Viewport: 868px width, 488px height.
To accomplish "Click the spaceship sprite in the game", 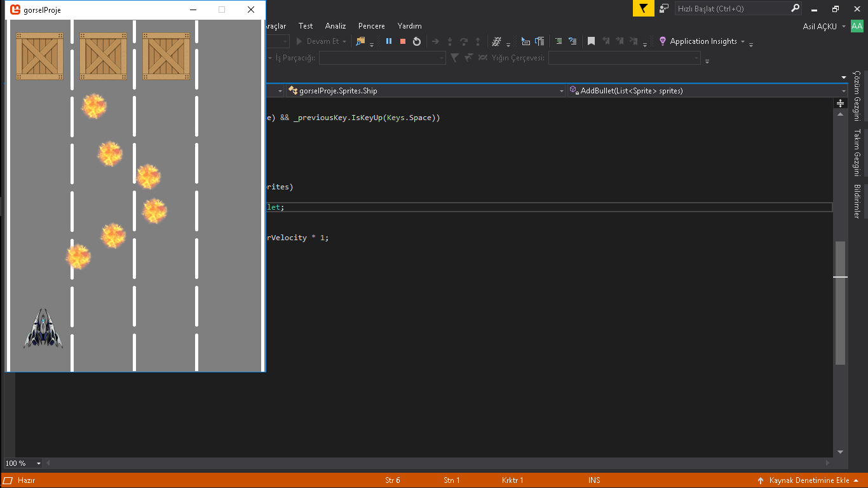I will click(43, 329).
